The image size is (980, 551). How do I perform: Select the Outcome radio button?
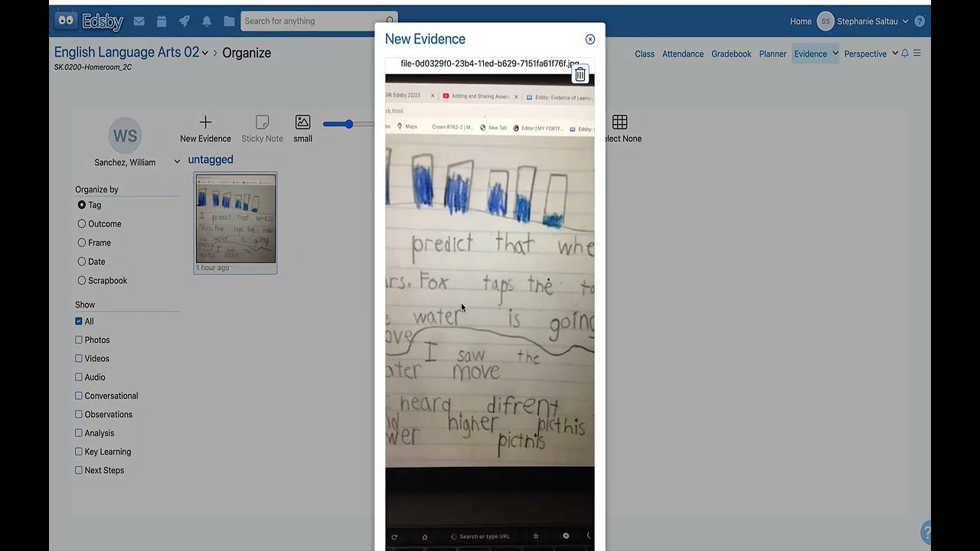pyautogui.click(x=82, y=224)
